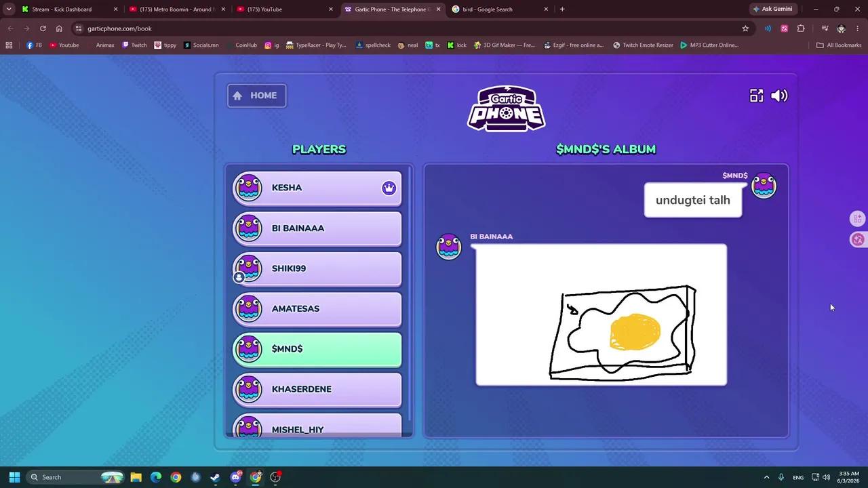The image size is (868, 488).
Task: Toggle fullscreen mode in Gartic Phone
Action: 756,96
